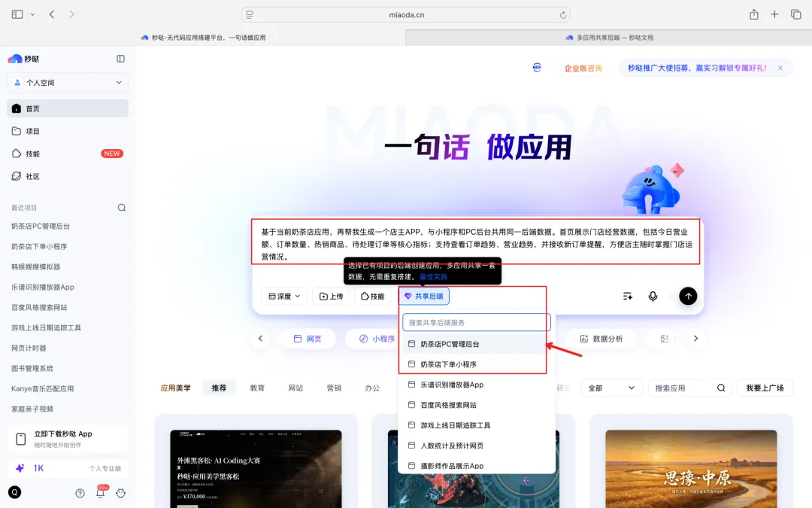
Task: Open the 秒哒推广大使招募 announcement
Action: point(696,68)
